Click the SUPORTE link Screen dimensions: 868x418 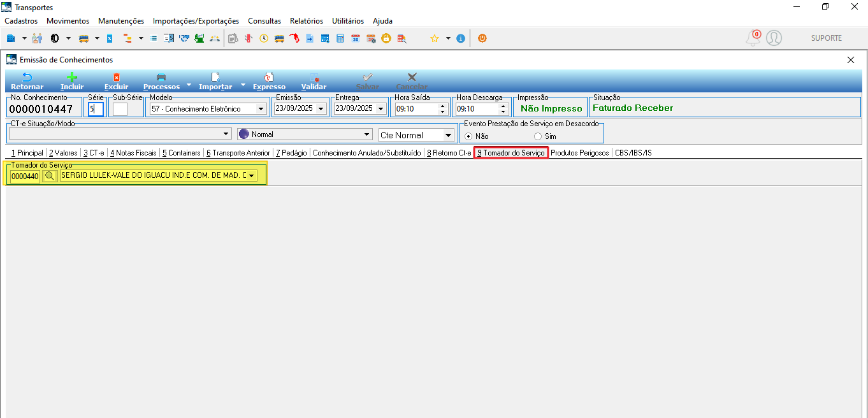click(x=827, y=38)
